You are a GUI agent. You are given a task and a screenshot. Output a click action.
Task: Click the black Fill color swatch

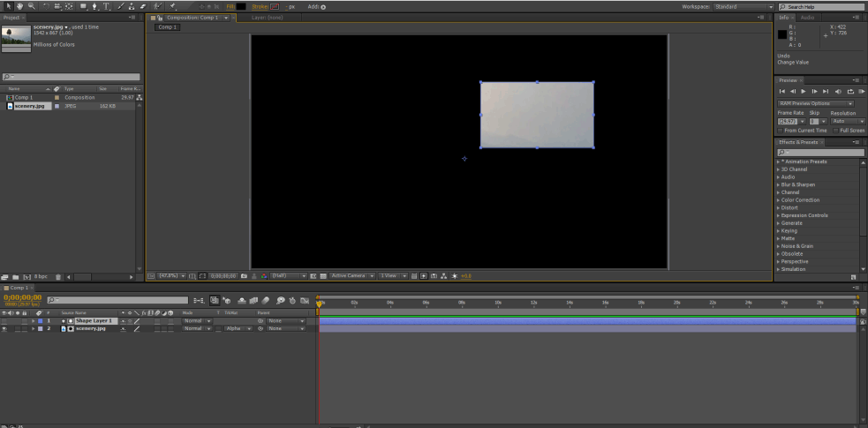pos(241,7)
